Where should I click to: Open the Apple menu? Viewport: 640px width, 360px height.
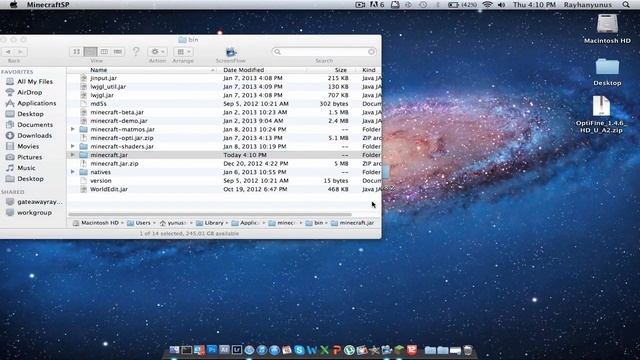tap(13, 4)
